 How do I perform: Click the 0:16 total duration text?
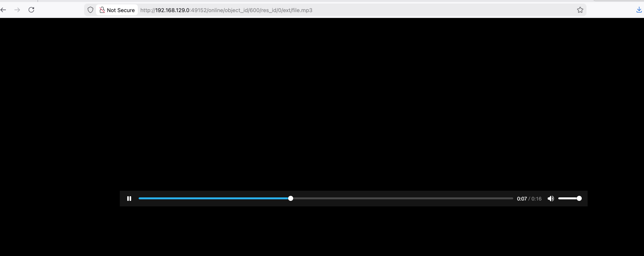[536, 199]
